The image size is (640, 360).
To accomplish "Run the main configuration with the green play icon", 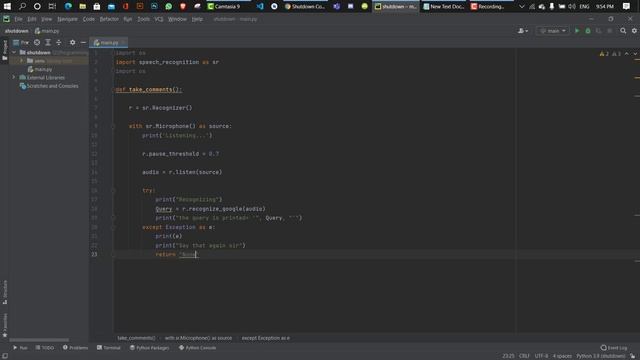I will [577, 31].
